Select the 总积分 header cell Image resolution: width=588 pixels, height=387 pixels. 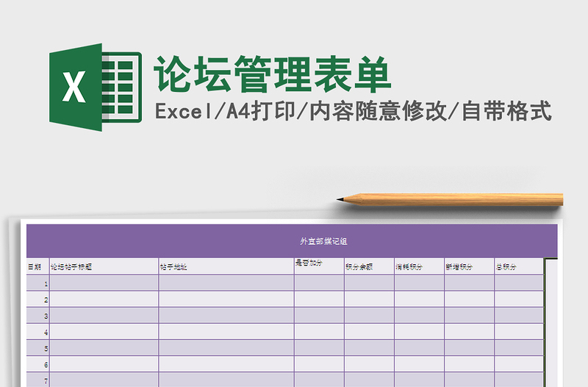click(519, 266)
